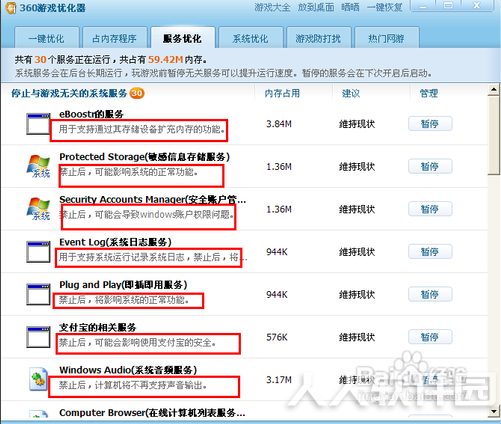
Task: Minimize the 360 optimizer window
Action: 423,6
